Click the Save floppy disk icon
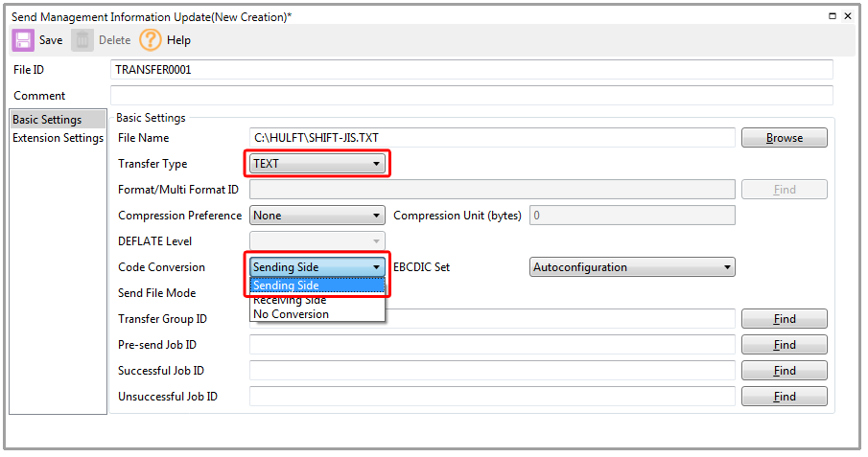868x457 pixels. coord(23,40)
